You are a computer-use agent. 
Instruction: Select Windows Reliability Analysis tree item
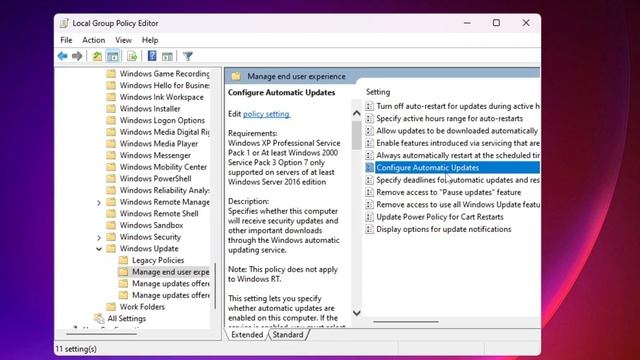164,190
